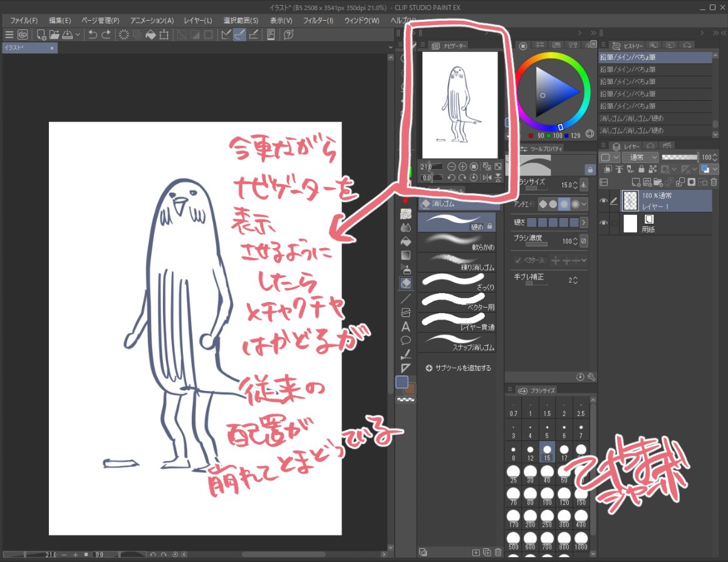Image resolution: width=728 pixels, height=562 pixels.
Task: Delete the current layer with the trash icon
Action: 714,182
